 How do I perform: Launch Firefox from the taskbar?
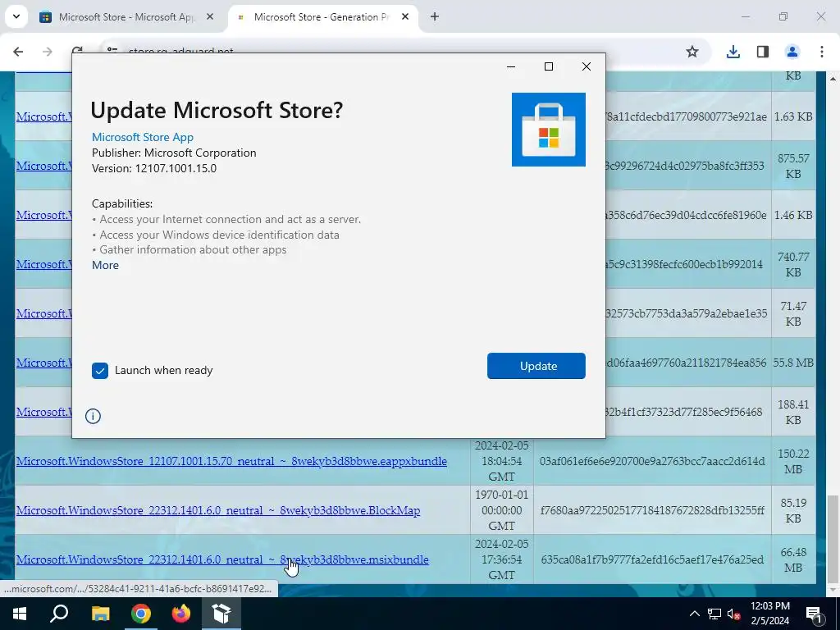coord(181,614)
